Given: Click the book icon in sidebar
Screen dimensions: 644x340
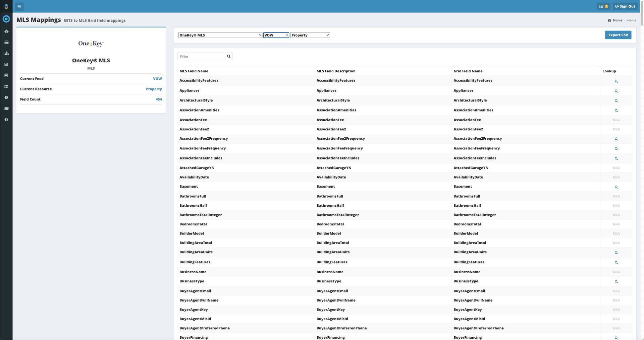Looking at the screenshot, I should pyautogui.click(x=6, y=75).
